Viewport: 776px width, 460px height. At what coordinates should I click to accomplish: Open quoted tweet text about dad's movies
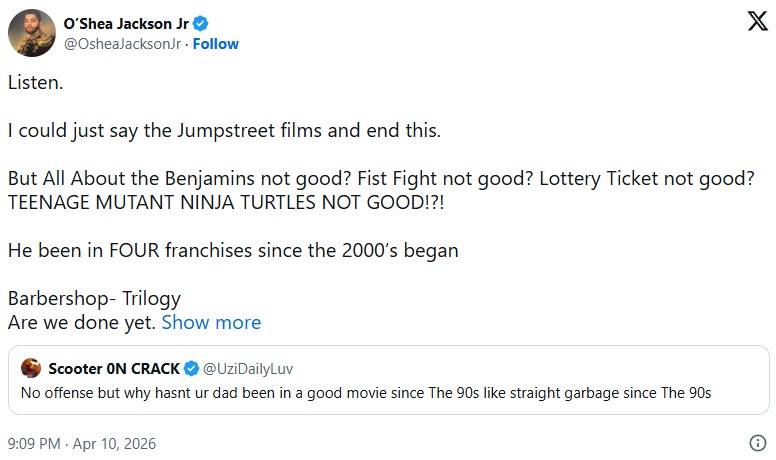click(x=365, y=393)
